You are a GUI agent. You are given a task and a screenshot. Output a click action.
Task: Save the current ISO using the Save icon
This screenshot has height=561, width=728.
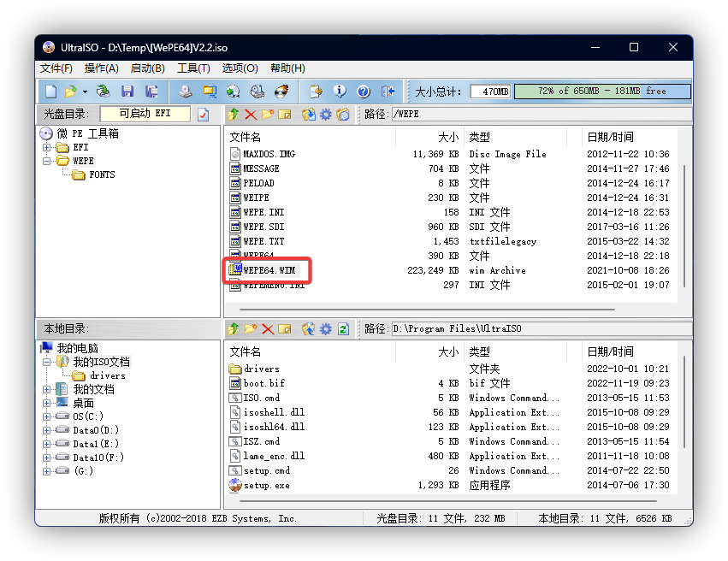[126, 91]
